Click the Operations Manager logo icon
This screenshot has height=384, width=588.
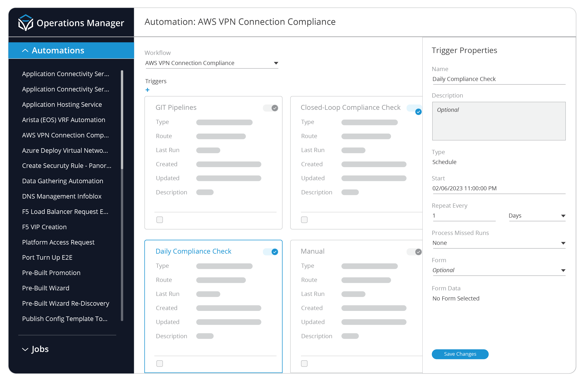click(x=26, y=23)
